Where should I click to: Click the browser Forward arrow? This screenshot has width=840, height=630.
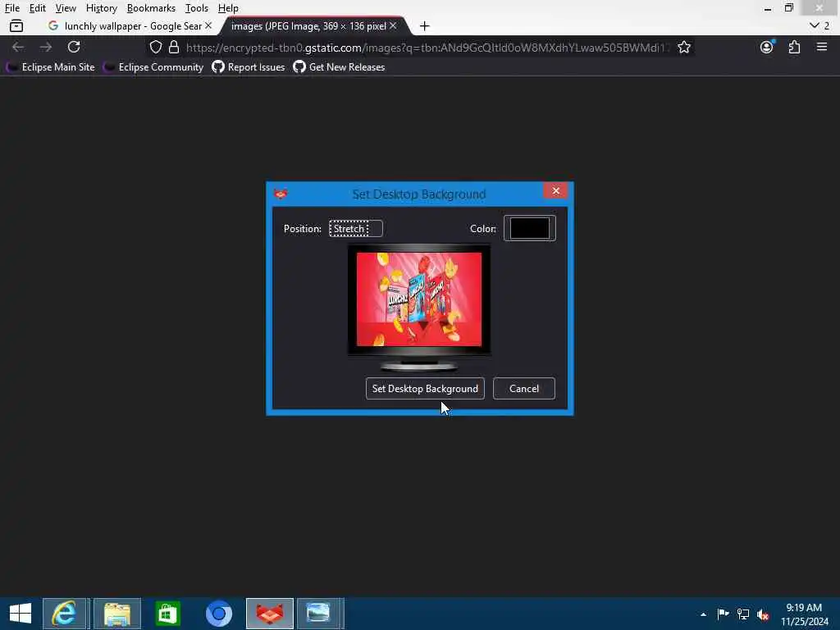point(46,47)
